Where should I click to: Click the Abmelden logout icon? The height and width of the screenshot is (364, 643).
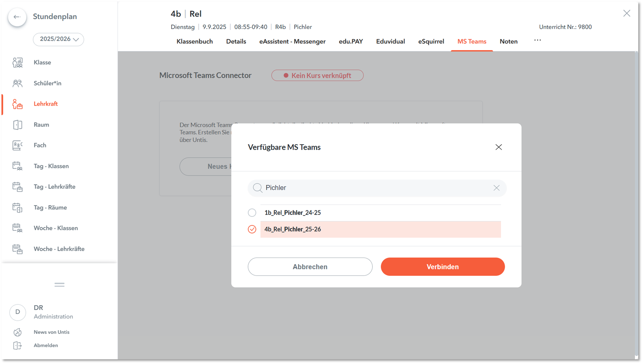(x=17, y=345)
